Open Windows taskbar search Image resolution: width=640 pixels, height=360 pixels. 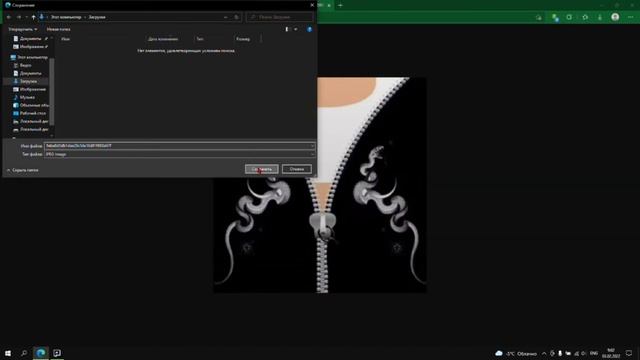tap(24, 353)
